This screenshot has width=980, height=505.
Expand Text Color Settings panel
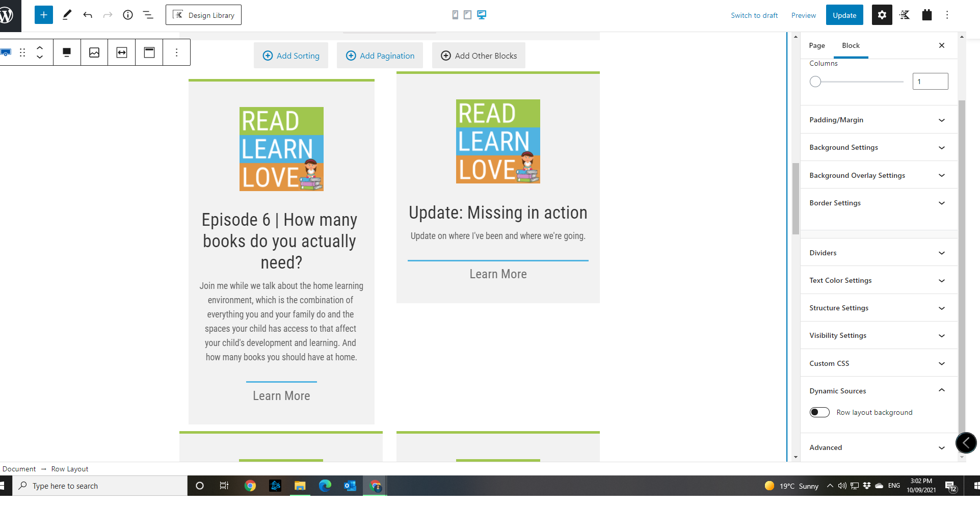pos(879,280)
